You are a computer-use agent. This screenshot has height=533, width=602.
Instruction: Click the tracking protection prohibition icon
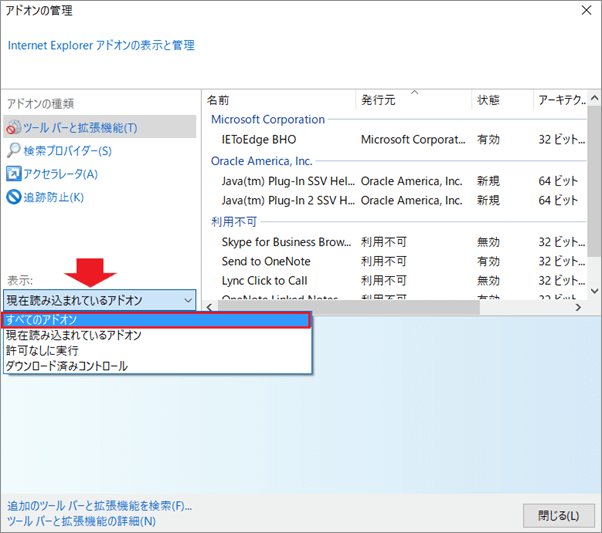coord(14,197)
